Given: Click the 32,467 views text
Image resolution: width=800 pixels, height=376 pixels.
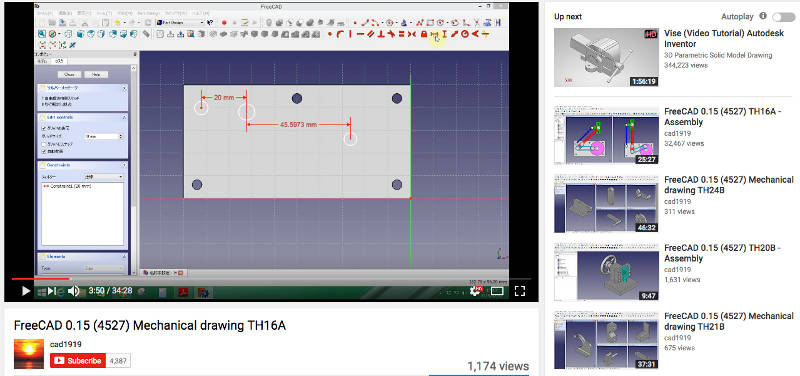Looking at the screenshot, I should tap(684, 143).
